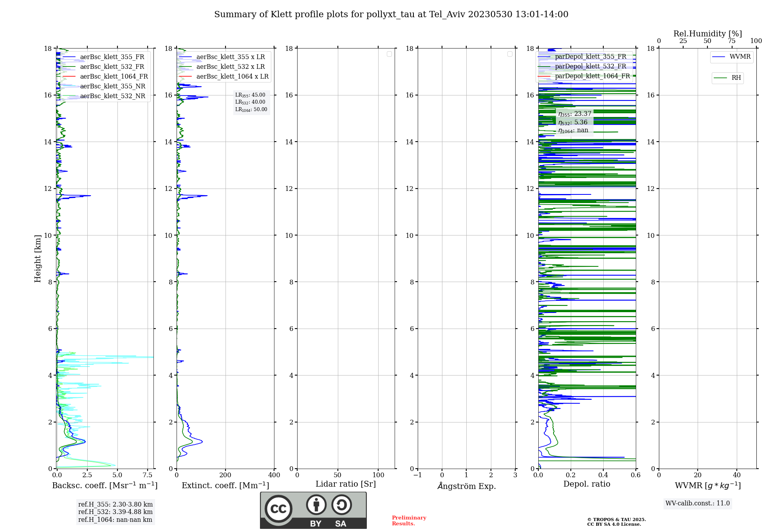Click the 'Rel.Humidity [%]' top axis label
This screenshot has height=532, width=783.
tap(708, 34)
